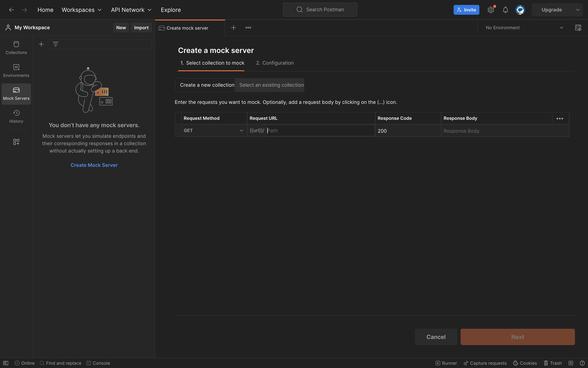Image resolution: width=588 pixels, height=368 pixels.
Task: Choose Create a new collection
Action: pos(205,85)
